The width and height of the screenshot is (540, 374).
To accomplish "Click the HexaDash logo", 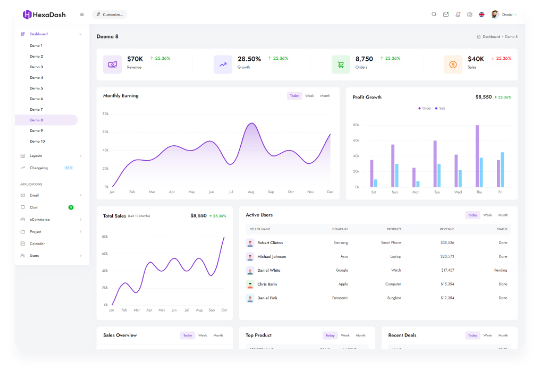I will 44,14.
